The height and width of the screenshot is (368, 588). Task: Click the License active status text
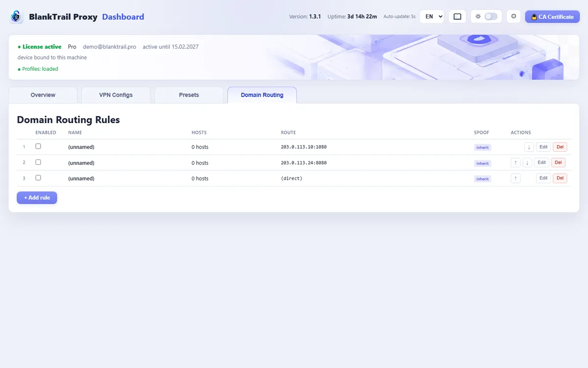point(40,47)
